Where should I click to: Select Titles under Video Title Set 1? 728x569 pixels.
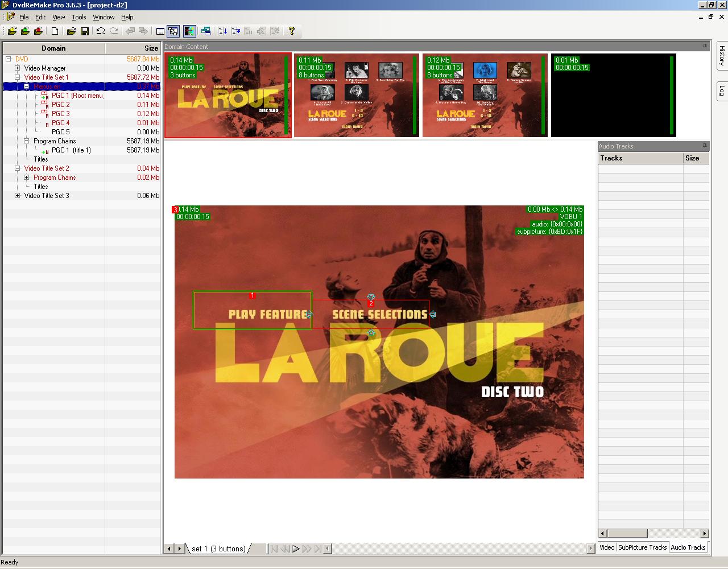click(41, 159)
